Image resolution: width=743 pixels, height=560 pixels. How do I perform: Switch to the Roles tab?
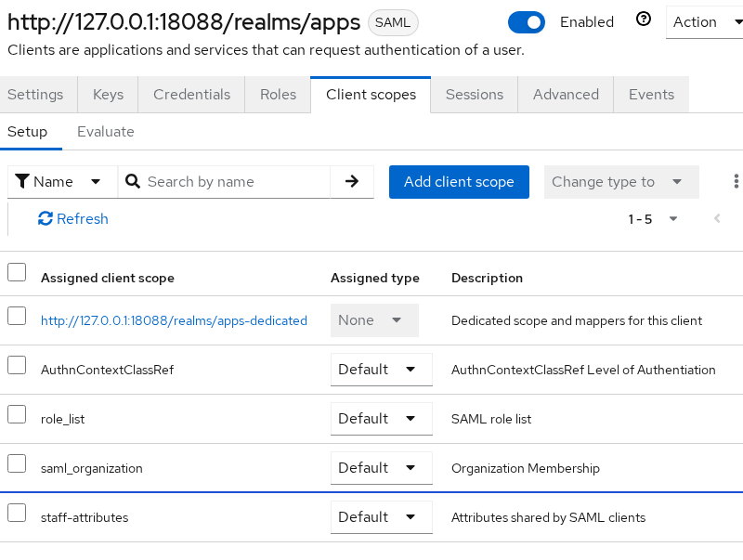tap(278, 95)
